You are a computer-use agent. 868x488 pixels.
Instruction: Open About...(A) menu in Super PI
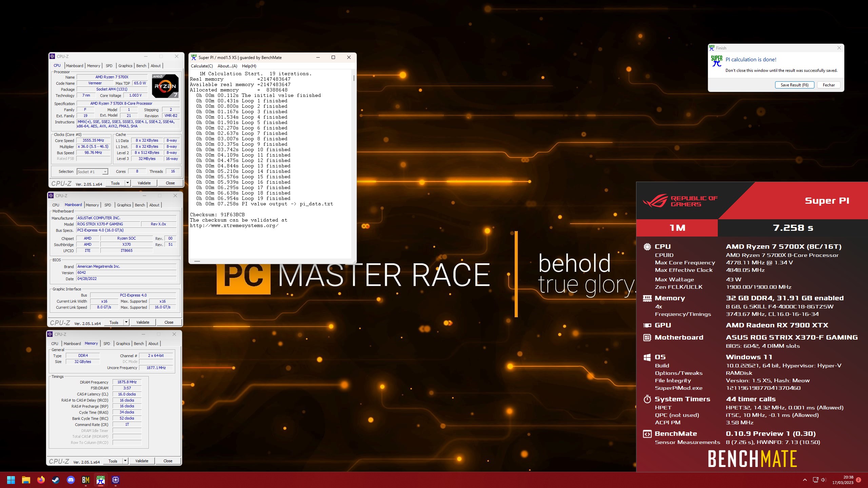227,66
